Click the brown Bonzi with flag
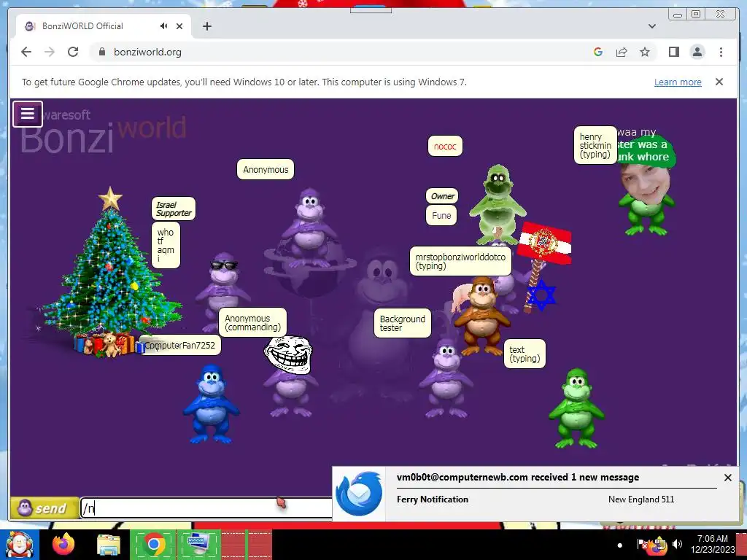 [482, 316]
